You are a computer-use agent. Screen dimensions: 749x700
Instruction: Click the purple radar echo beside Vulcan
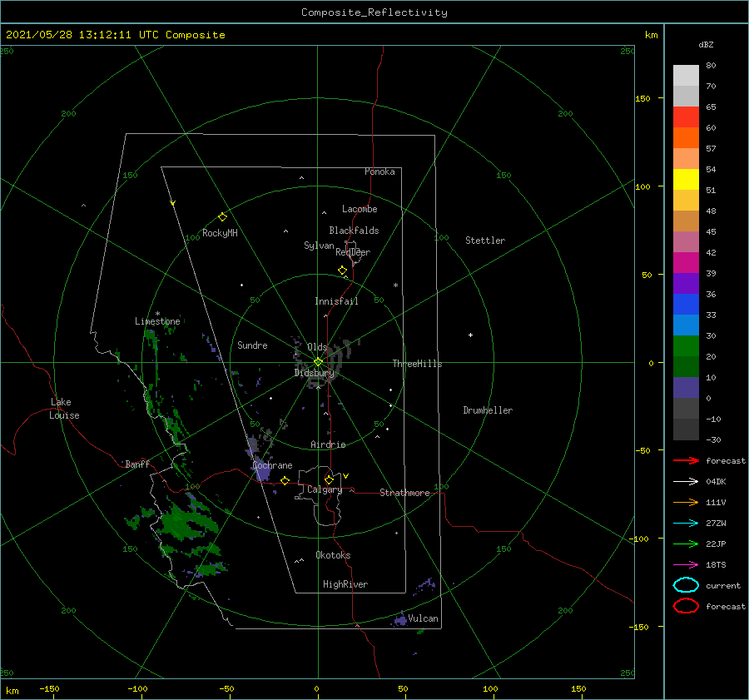400,620
